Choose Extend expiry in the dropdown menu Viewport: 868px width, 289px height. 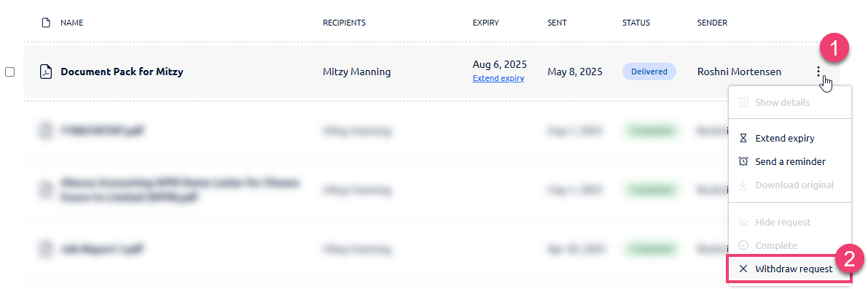(x=789, y=138)
